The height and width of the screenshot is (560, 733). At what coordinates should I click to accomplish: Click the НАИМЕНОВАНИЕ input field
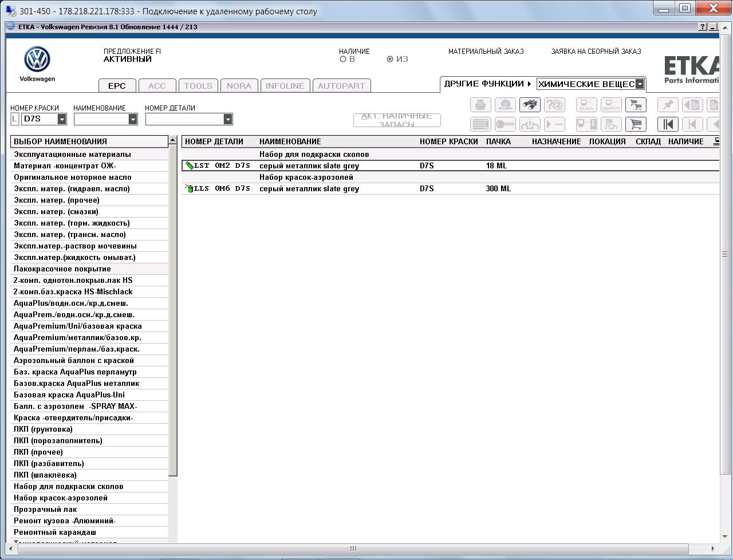[101, 119]
